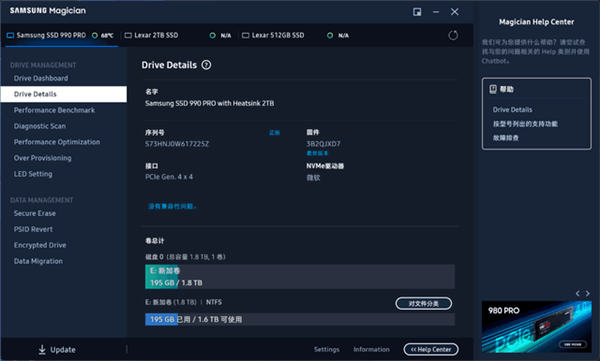The image size is (600, 361).
Task: Click the latest version link under firmware
Action: tap(317, 153)
